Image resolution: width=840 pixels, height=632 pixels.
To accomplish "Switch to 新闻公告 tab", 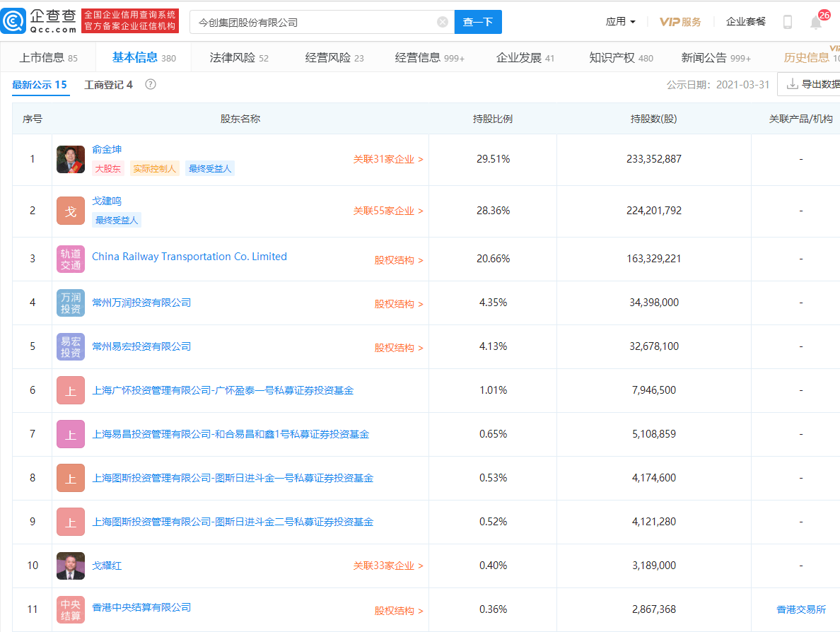I will (716, 57).
